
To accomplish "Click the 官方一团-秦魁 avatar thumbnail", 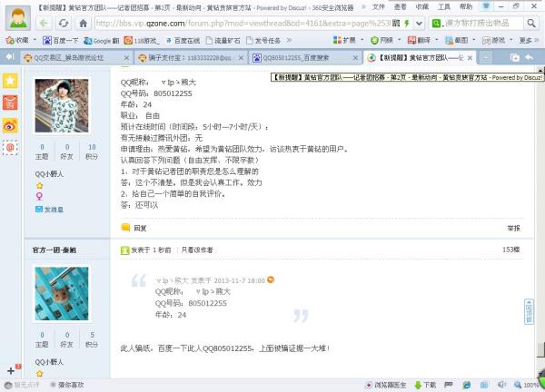I will [x=62, y=294].
